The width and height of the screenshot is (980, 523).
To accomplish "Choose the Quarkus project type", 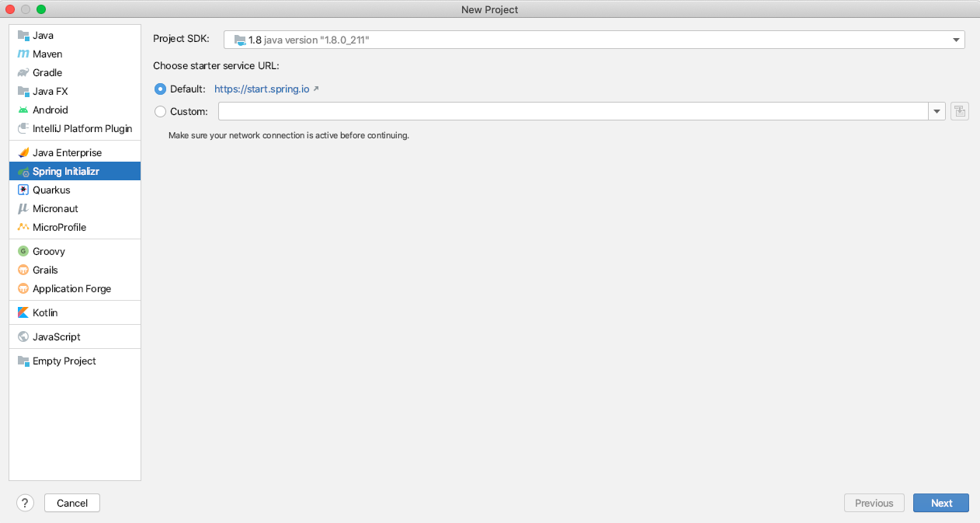I will [75, 190].
